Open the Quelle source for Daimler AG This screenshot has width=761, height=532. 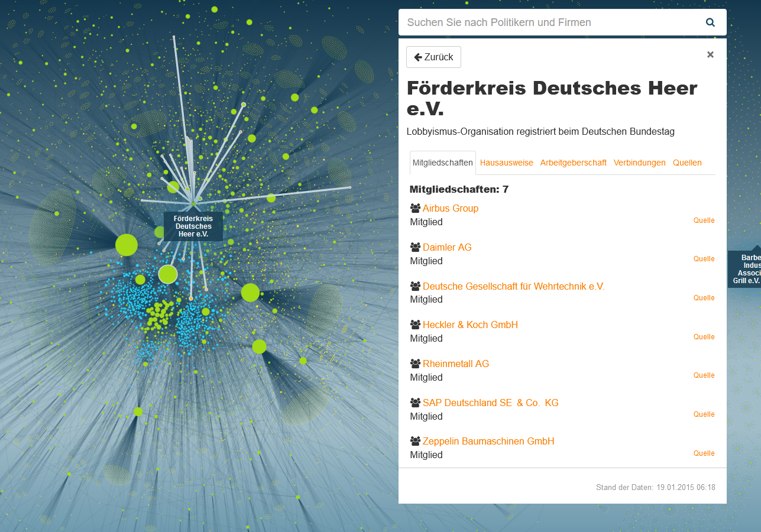point(704,259)
